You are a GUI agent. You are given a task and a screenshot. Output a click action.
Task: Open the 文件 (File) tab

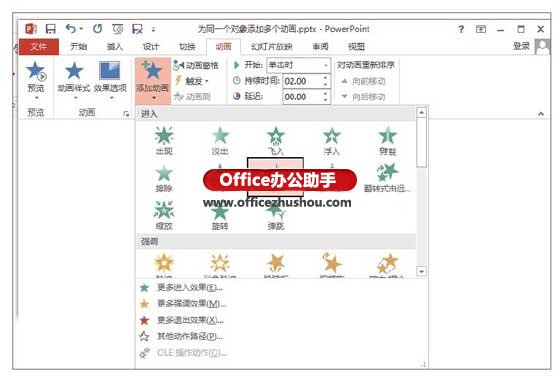(x=39, y=46)
